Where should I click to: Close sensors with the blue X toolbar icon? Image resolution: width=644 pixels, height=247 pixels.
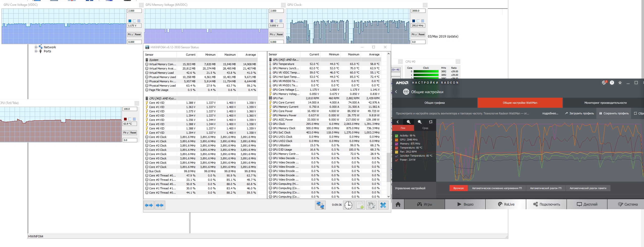point(383,205)
